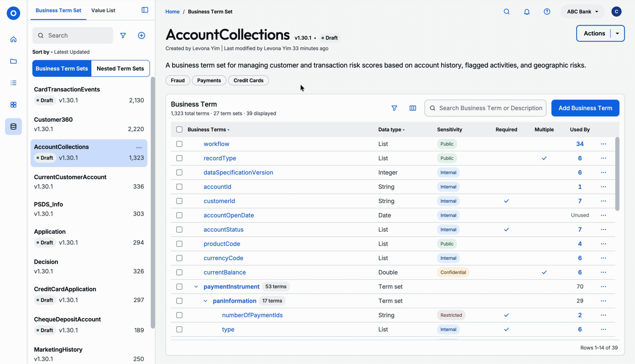This screenshot has width=635, height=364.
Task: Change Sort by Latest Updated option
Action: (71, 52)
